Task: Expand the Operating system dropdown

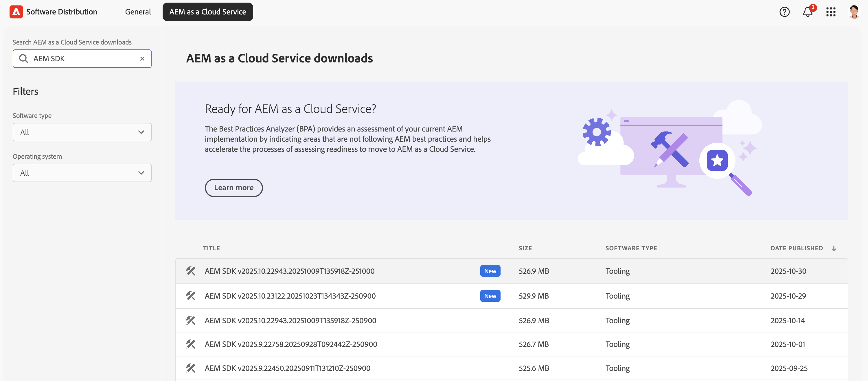Action: (x=82, y=173)
